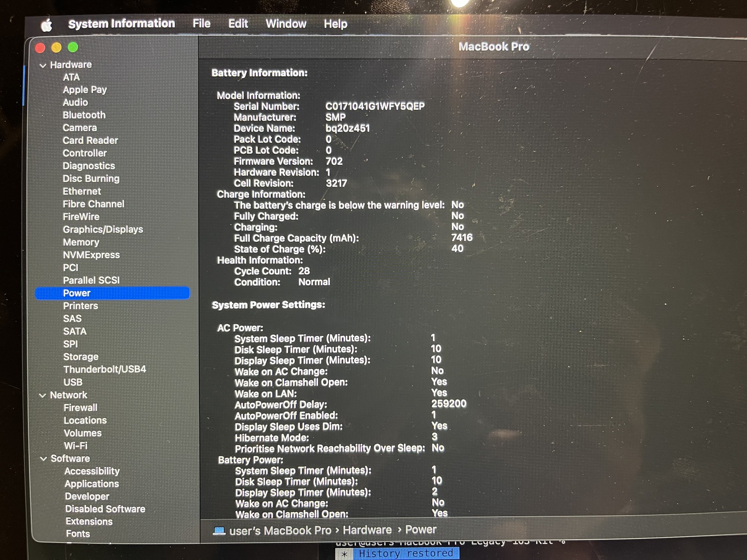Select SATA in the sidebar

click(x=75, y=331)
